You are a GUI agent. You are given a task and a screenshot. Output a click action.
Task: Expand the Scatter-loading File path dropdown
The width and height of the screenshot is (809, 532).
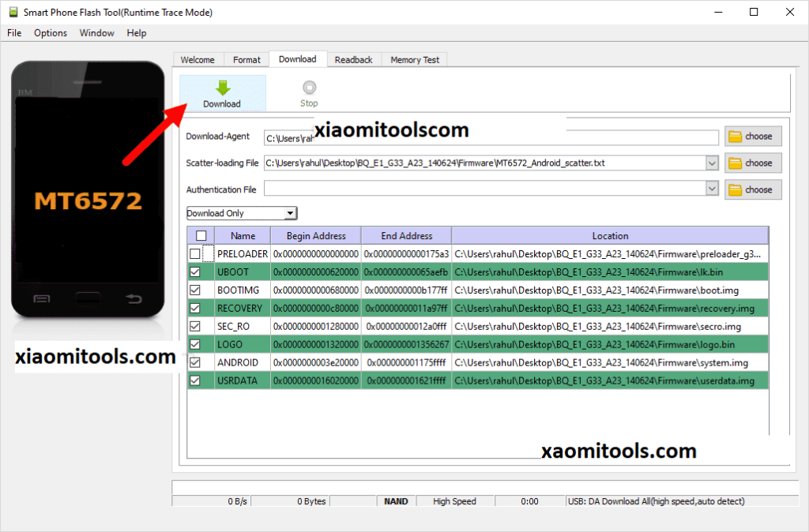[x=712, y=163]
